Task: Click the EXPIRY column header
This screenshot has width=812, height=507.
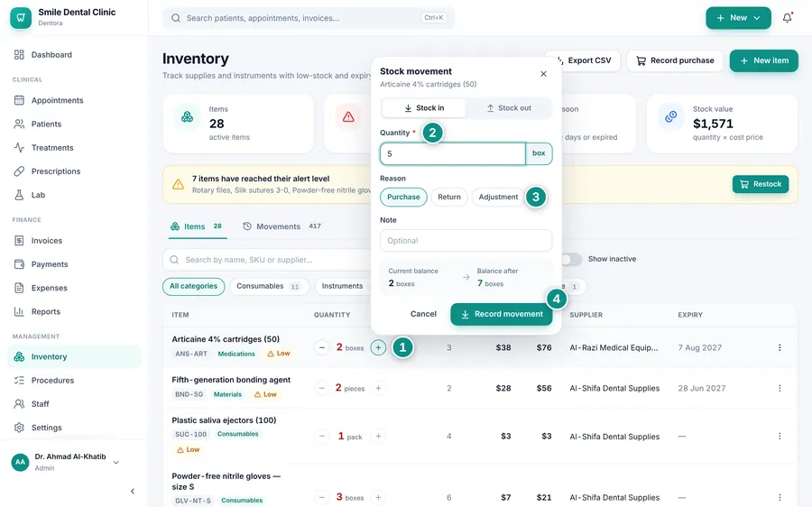Action: (690, 315)
